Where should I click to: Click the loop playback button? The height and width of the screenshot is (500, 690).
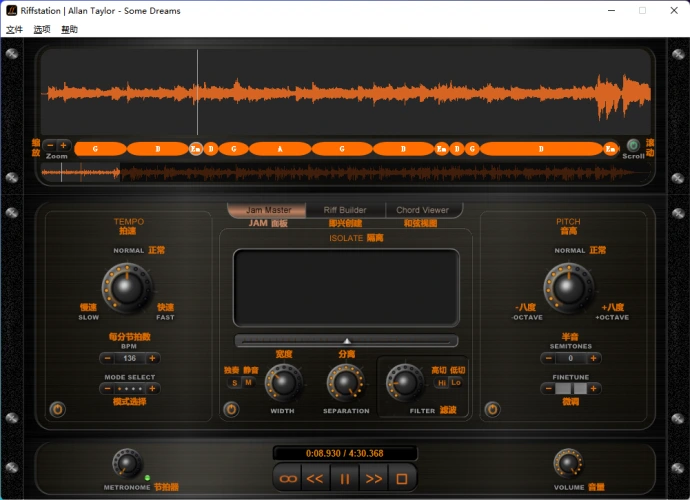coord(288,479)
